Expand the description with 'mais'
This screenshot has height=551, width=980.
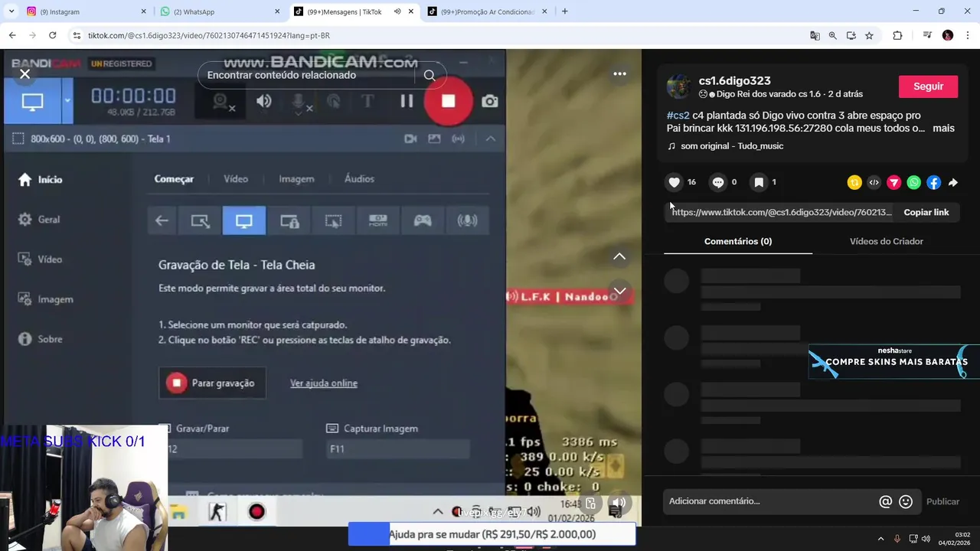coord(943,128)
